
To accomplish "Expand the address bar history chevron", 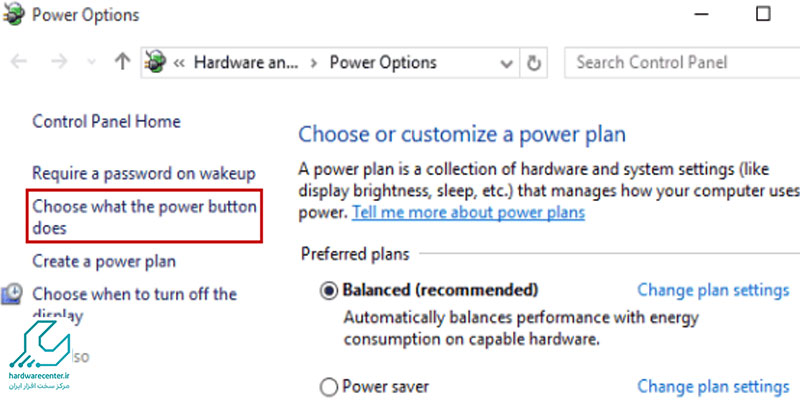I will pos(507,64).
